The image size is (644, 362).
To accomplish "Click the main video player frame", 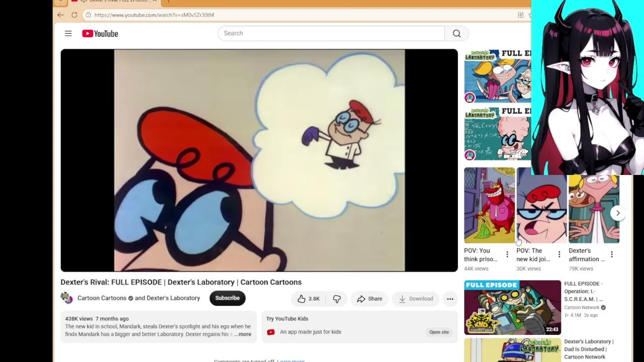I will [259, 160].
